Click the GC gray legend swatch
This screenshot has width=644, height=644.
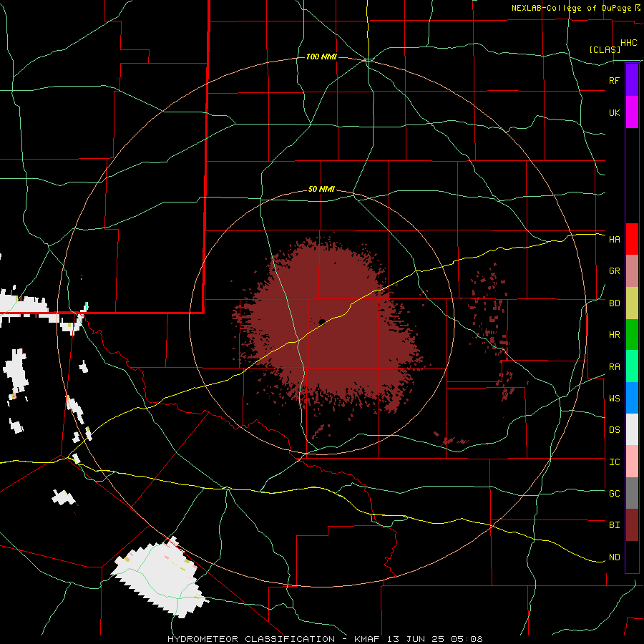[x=632, y=493]
